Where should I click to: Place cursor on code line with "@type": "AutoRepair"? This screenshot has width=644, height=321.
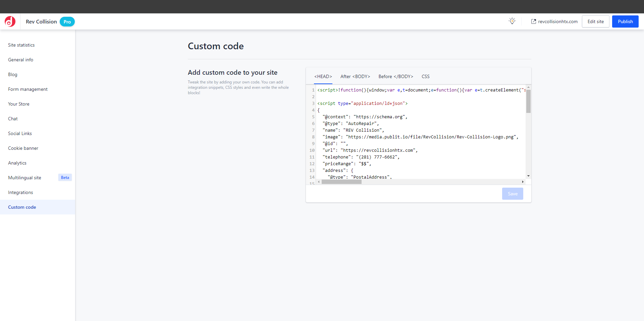click(x=351, y=124)
